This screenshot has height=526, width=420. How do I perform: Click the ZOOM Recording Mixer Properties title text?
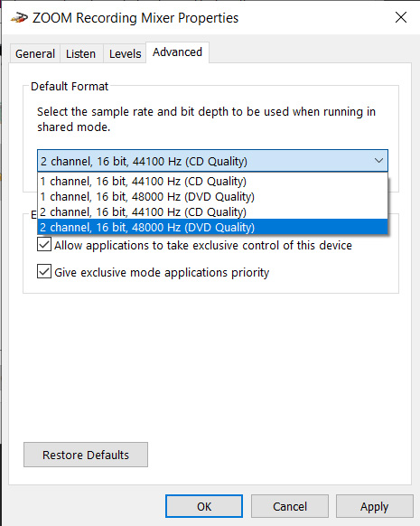(x=135, y=18)
